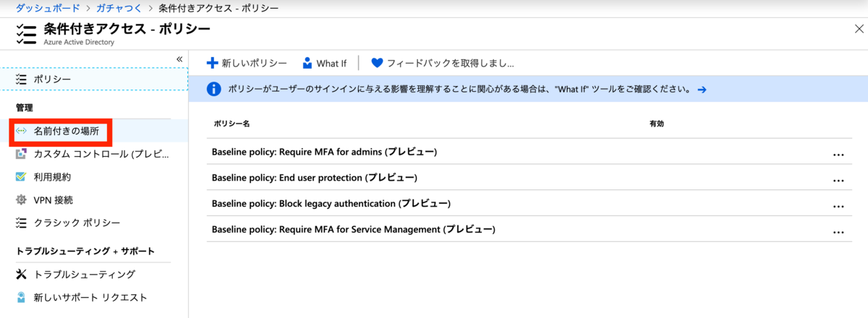Open the What If tool

(x=324, y=63)
